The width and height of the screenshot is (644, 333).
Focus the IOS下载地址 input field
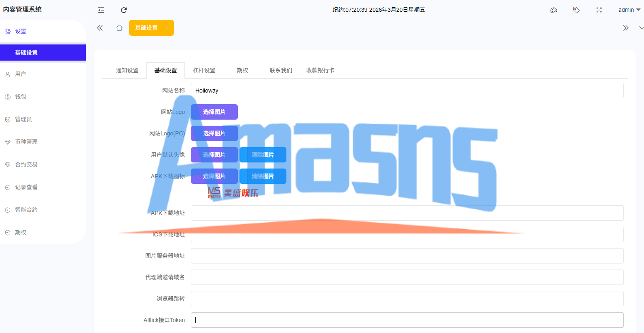pos(407,234)
